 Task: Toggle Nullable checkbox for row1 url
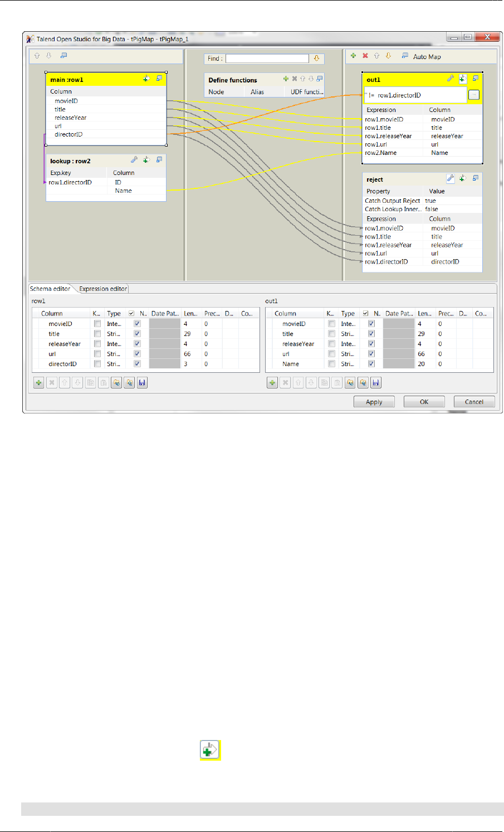click(x=138, y=354)
